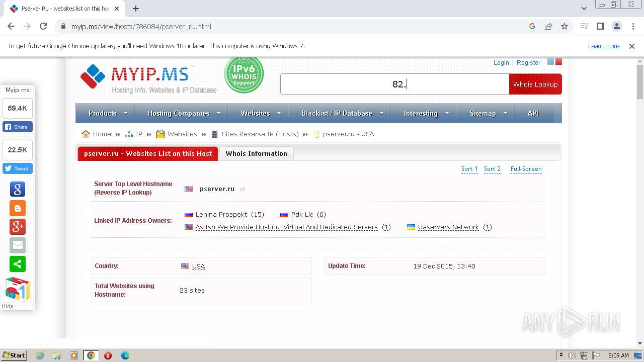The width and height of the screenshot is (644, 362).
Task: Open Pdk Llc owner link
Action: 302,214
